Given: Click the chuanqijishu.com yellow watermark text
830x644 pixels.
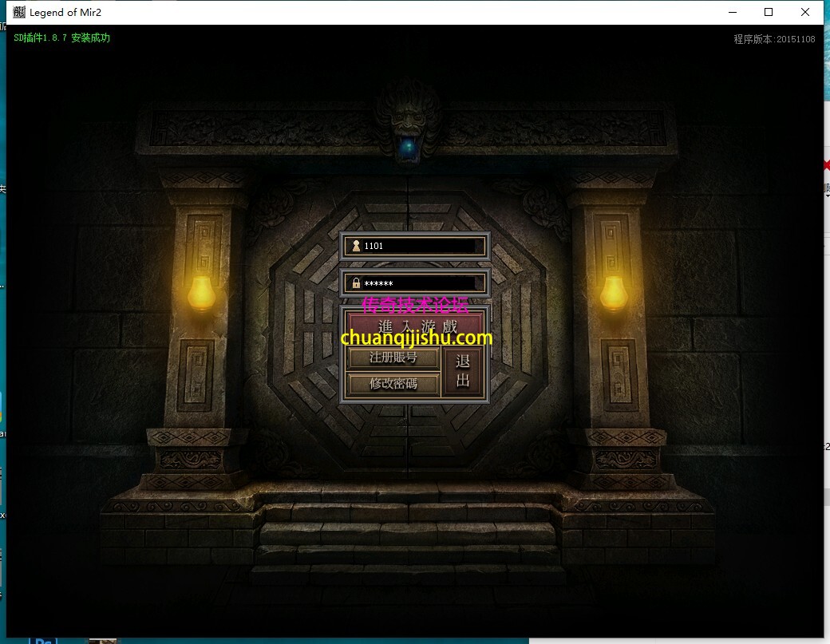Looking at the screenshot, I should click(x=417, y=338).
